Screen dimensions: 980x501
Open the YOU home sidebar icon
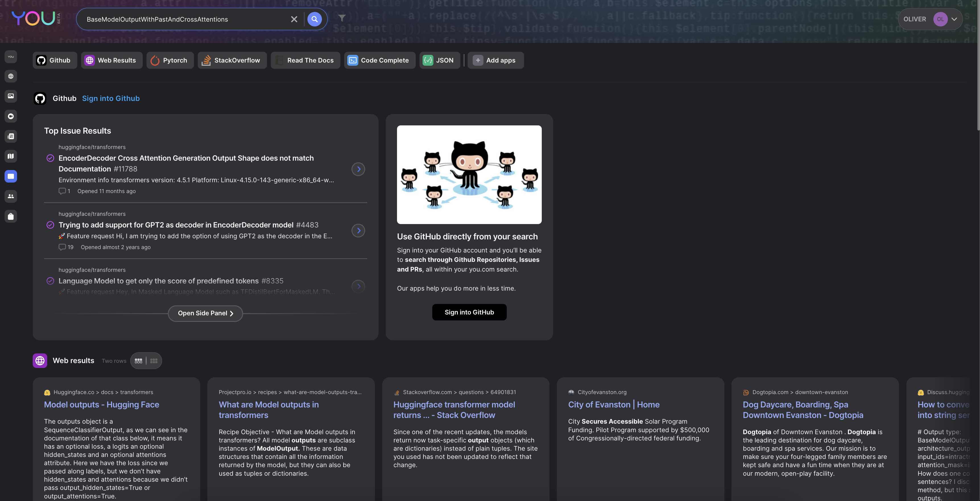[11, 56]
